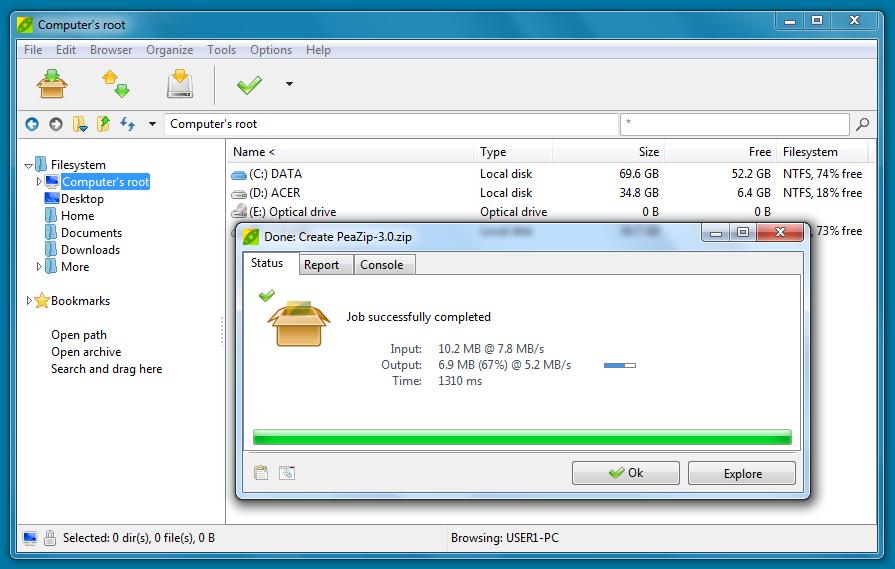Click the box archive icon in dialog
This screenshot has height=569, width=895.
tap(299, 324)
